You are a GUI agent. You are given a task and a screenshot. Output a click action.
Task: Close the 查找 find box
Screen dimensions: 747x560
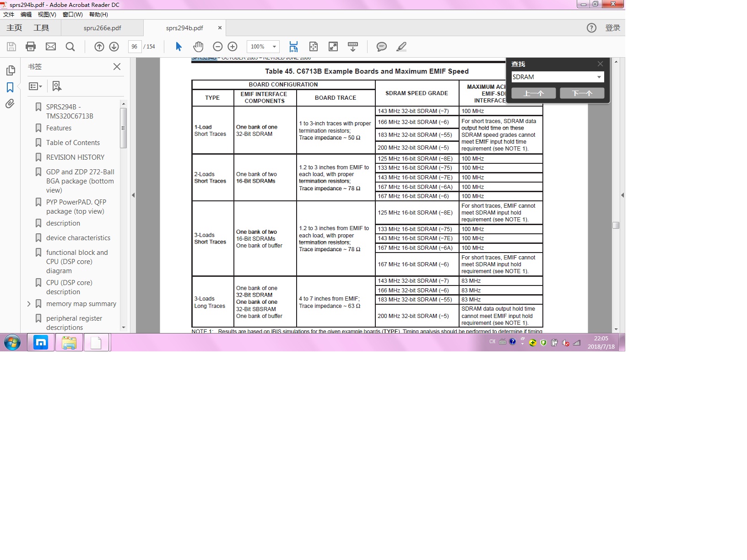click(x=600, y=64)
